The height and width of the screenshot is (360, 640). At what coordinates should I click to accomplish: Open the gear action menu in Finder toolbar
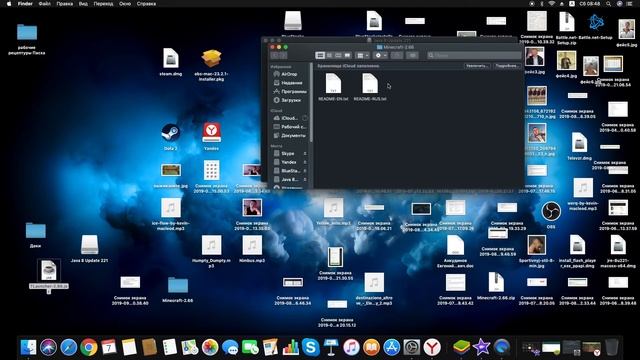point(380,55)
